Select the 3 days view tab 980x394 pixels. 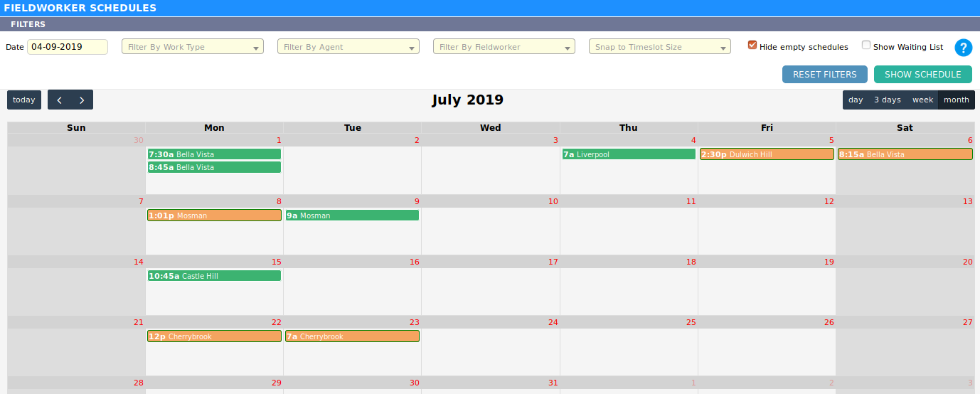point(887,100)
